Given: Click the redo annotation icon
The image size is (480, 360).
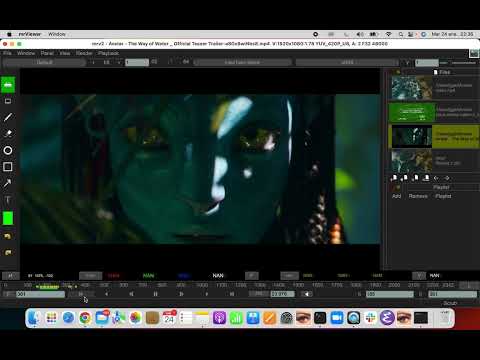Looking at the screenshot, I should point(8,252).
